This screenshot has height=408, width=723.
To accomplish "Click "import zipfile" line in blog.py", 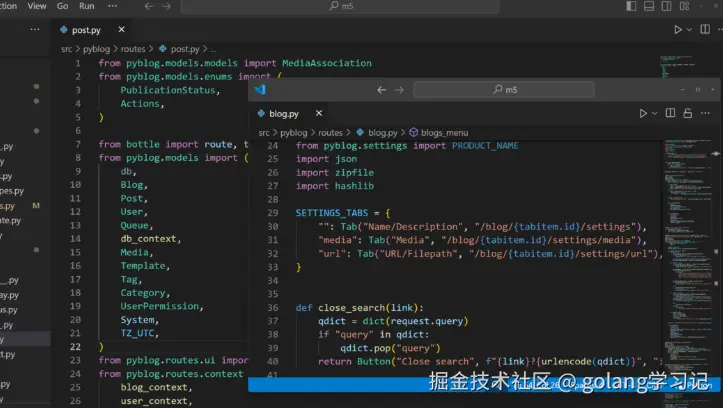I will [x=335, y=172].
